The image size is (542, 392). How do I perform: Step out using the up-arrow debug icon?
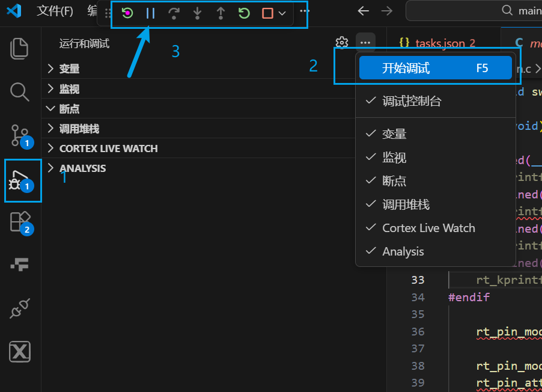point(221,13)
